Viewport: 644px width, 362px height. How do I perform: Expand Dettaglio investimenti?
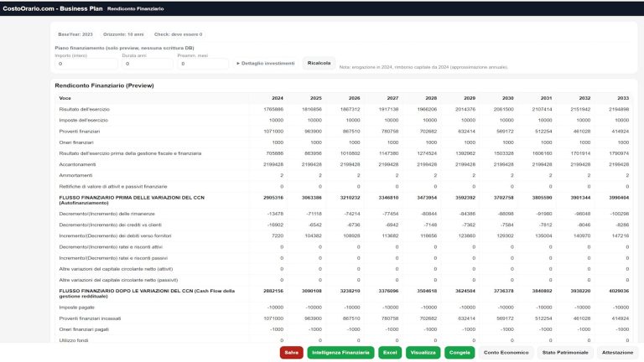[266, 63]
